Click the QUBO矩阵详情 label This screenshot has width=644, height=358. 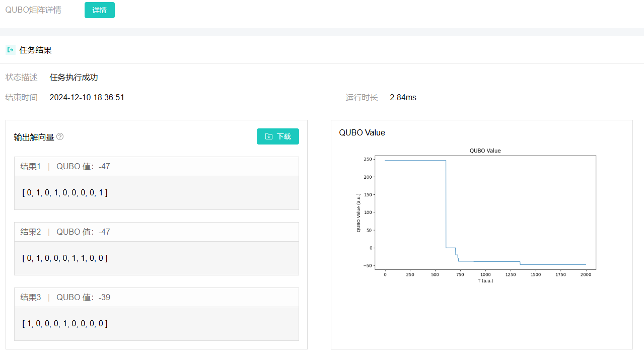[x=33, y=10]
